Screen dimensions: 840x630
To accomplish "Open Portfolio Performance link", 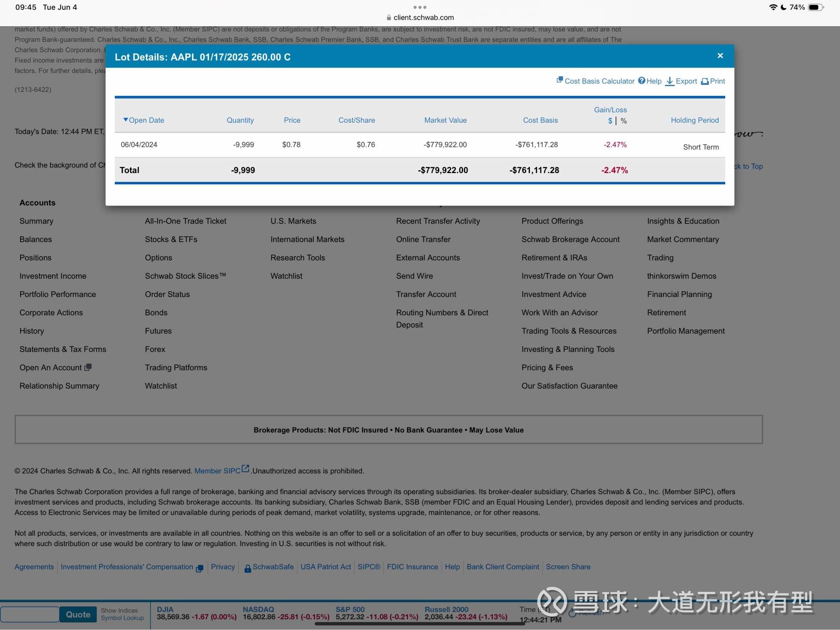I will point(57,294).
